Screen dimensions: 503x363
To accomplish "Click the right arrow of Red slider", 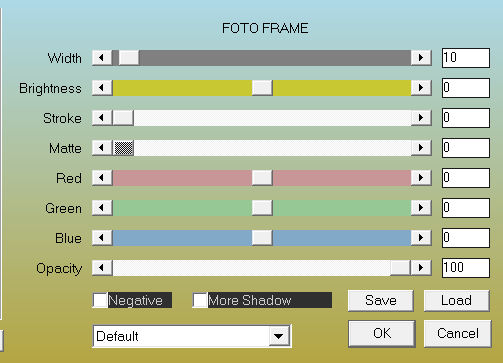I will click(x=421, y=178).
